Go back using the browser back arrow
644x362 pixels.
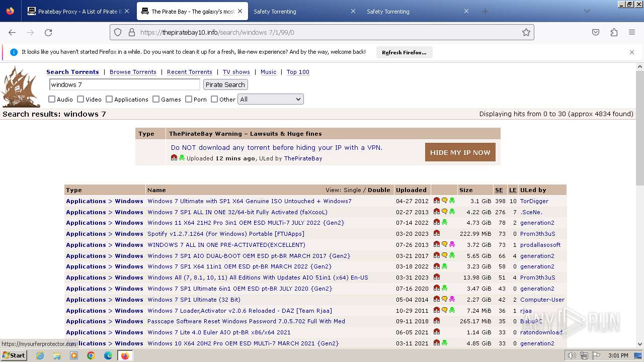coord(12,32)
